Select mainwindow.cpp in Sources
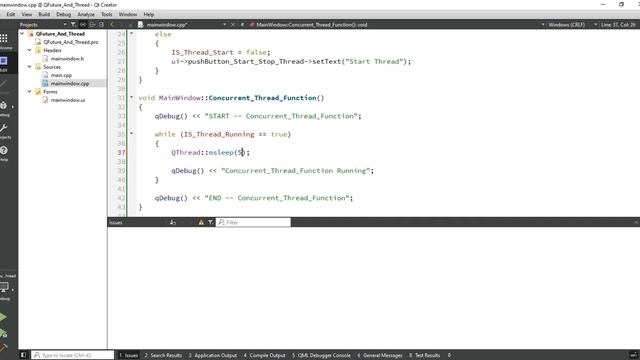The height and width of the screenshot is (360, 640). coord(70,83)
